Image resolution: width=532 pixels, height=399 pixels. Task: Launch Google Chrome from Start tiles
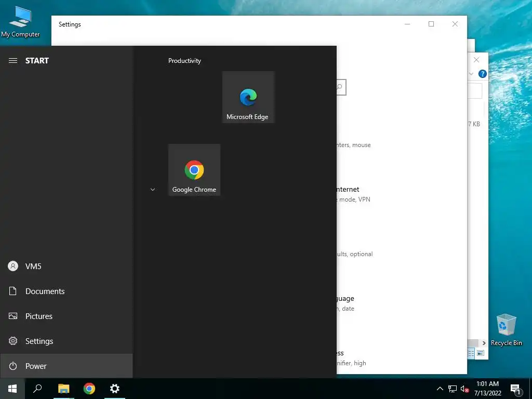194,170
